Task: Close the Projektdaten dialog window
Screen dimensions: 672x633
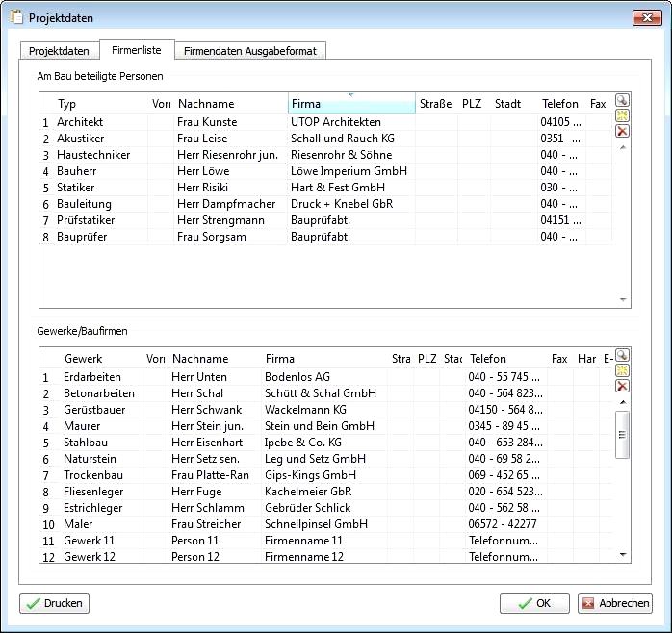Action: pyautogui.click(x=647, y=18)
